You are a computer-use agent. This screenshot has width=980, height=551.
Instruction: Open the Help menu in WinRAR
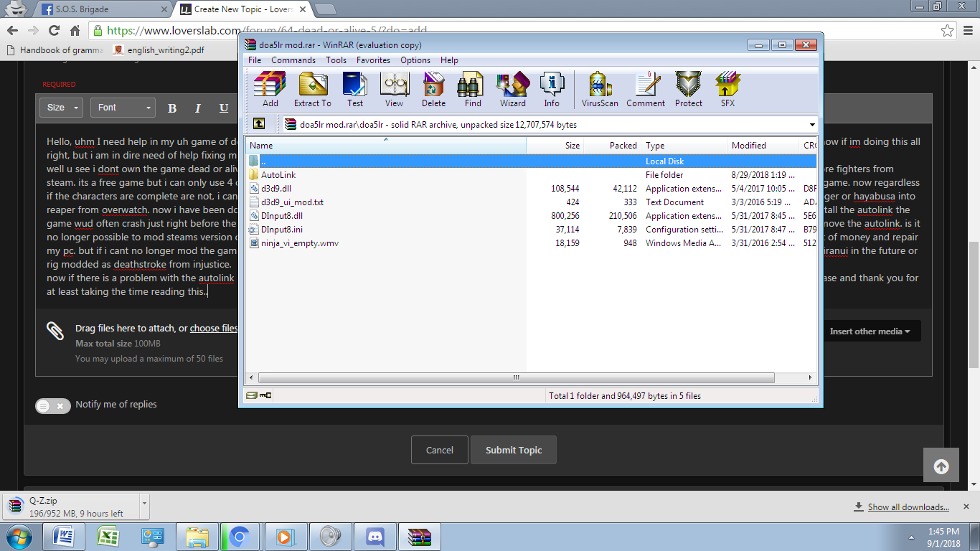(x=449, y=60)
